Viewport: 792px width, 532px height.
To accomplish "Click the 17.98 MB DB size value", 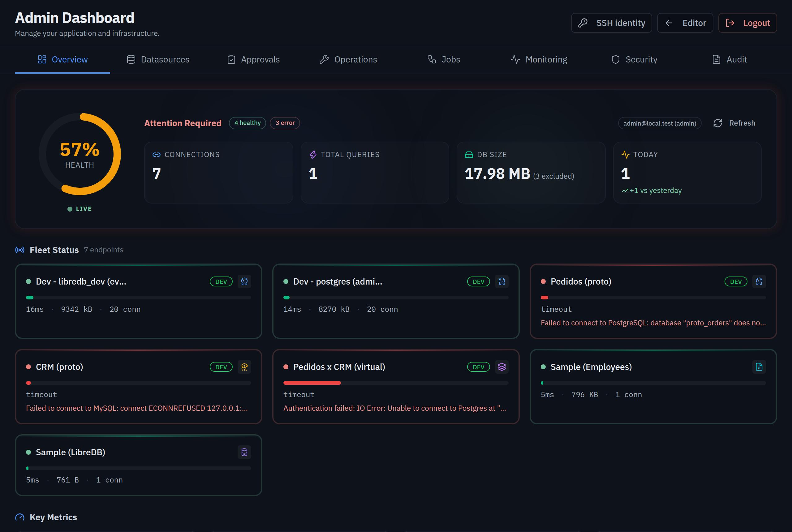I will [x=497, y=174].
